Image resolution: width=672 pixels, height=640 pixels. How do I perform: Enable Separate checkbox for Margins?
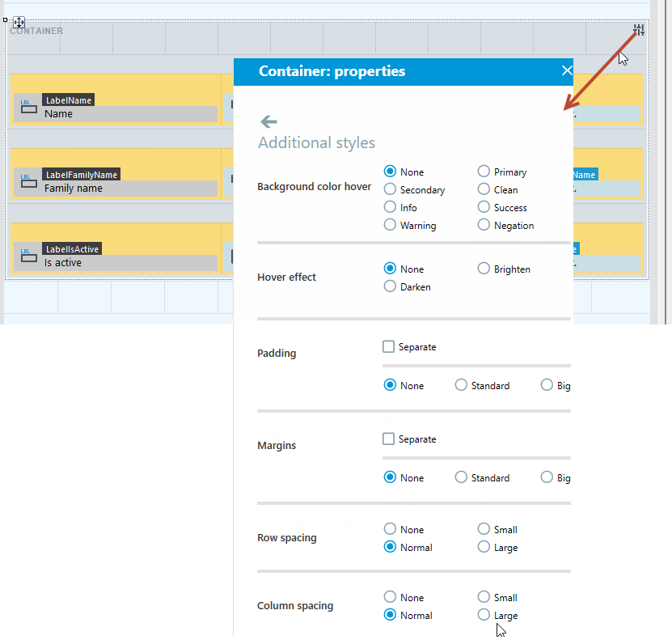click(388, 439)
